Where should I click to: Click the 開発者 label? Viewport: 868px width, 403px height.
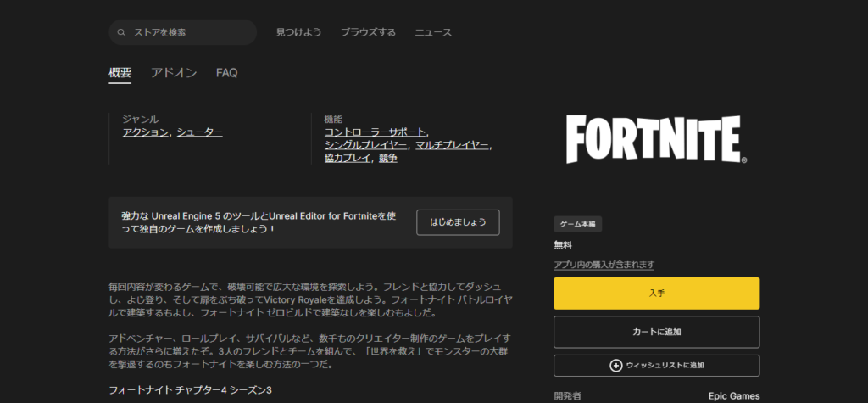[x=567, y=396]
